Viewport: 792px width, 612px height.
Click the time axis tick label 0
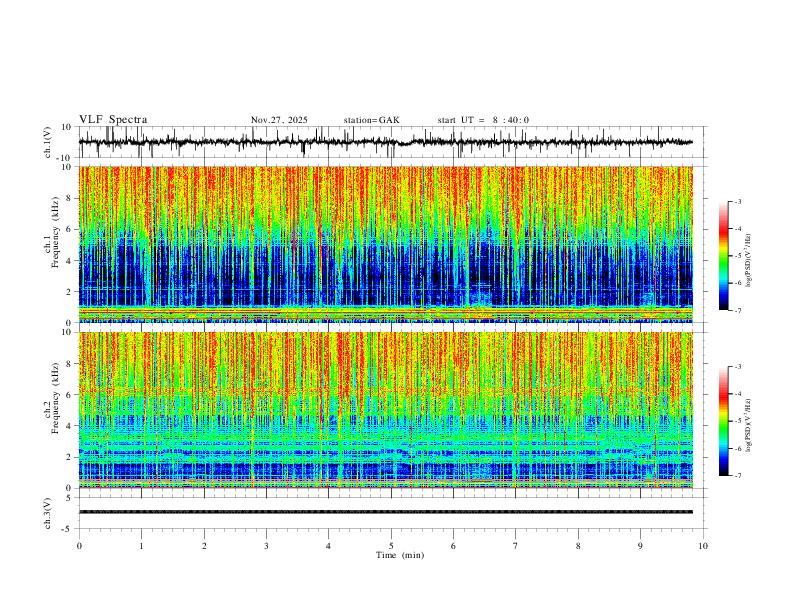(x=79, y=546)
